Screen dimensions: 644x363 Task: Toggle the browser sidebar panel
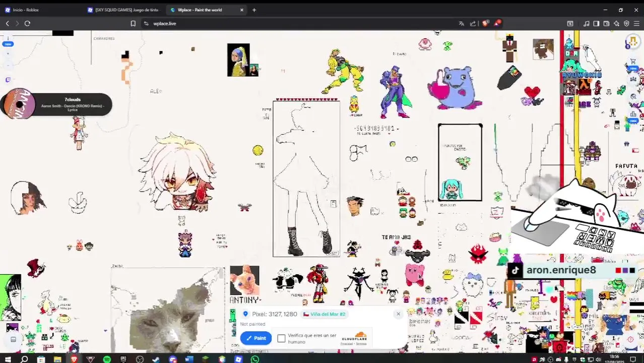point(596,23)
